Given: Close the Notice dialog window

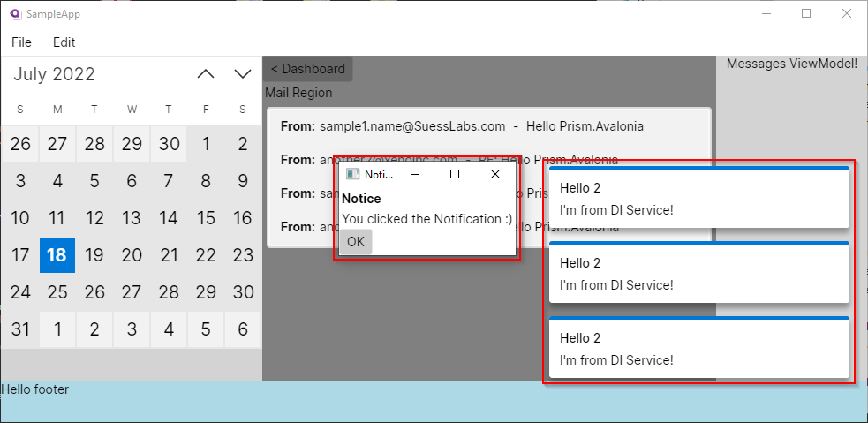Looking at the screenshot, I should (x=495, y=174).
